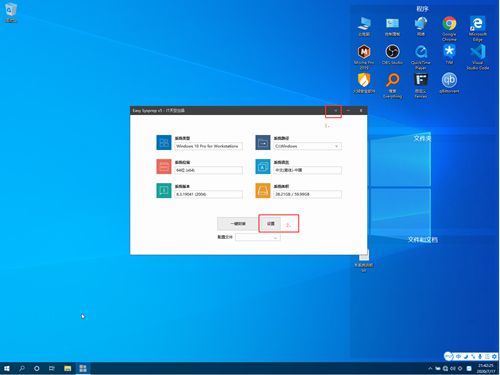
Task: Click the light blue system language tile icon
Action: click(263, 167)
